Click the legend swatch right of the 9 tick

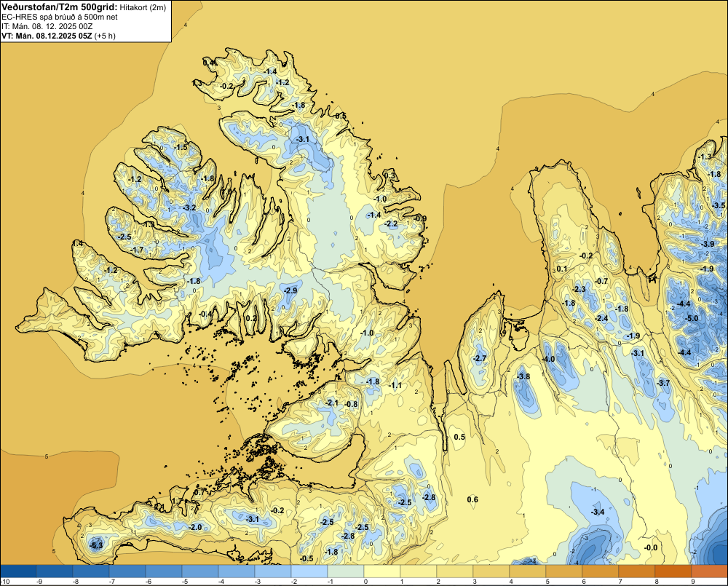(709, 571)
